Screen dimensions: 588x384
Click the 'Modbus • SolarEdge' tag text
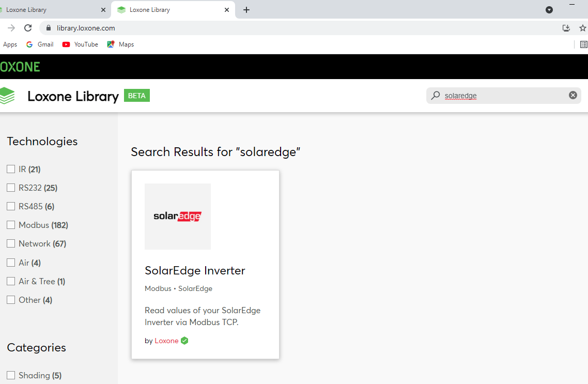point(178,288)
